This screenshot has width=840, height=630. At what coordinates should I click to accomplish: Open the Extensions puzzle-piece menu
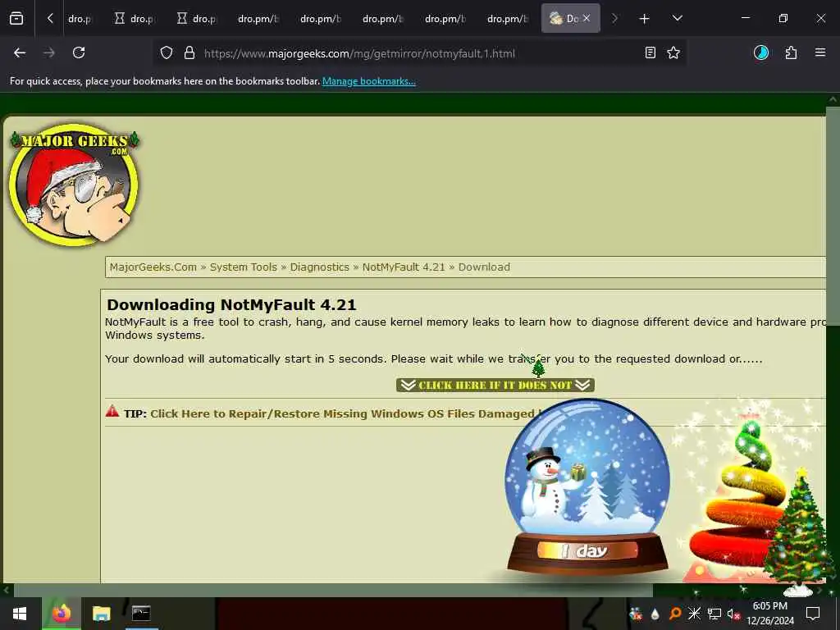point(791,52)
